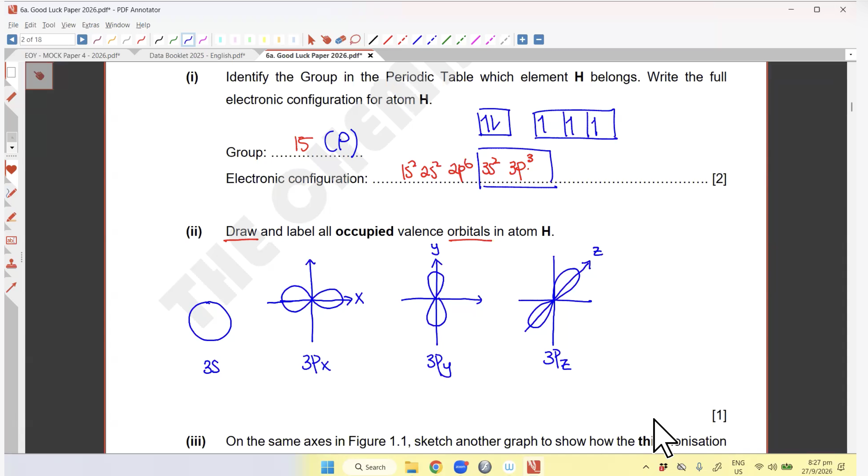
Task: Select the green pen preset
Action: click(174, 39)
